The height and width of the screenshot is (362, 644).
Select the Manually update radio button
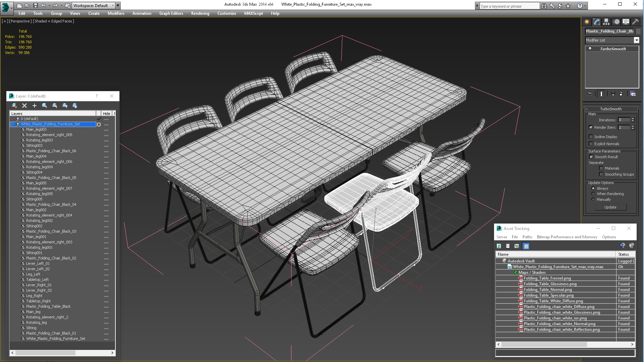coord(593,199)
